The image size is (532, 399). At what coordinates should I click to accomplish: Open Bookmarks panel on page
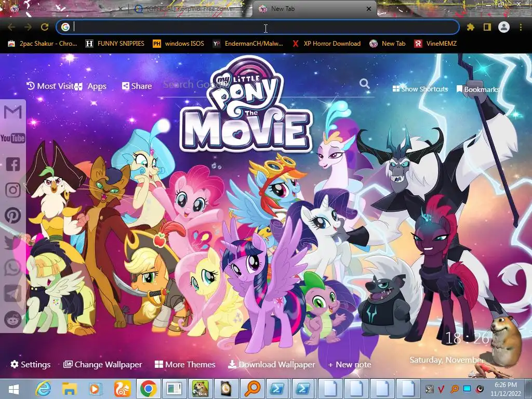click(478, 89)
